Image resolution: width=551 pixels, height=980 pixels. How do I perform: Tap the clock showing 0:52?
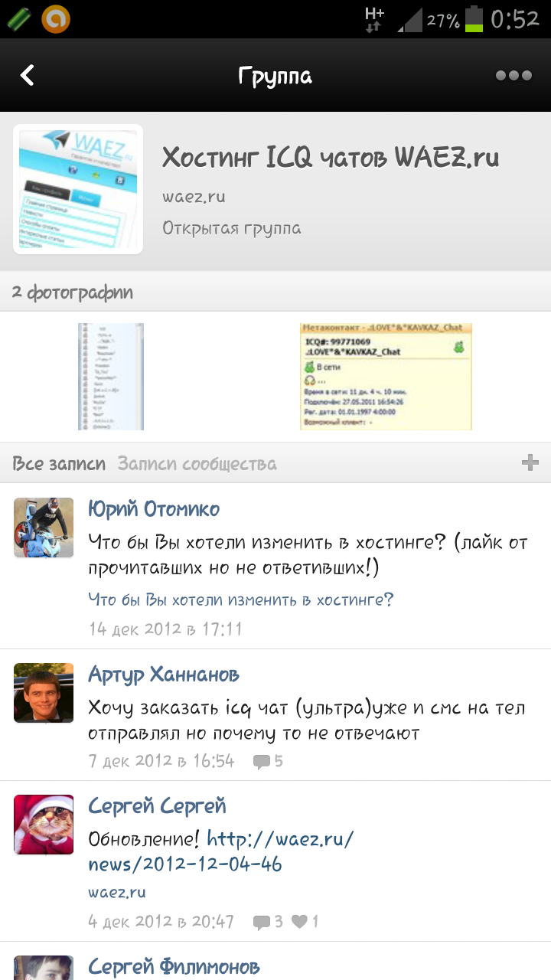(516, 19)
